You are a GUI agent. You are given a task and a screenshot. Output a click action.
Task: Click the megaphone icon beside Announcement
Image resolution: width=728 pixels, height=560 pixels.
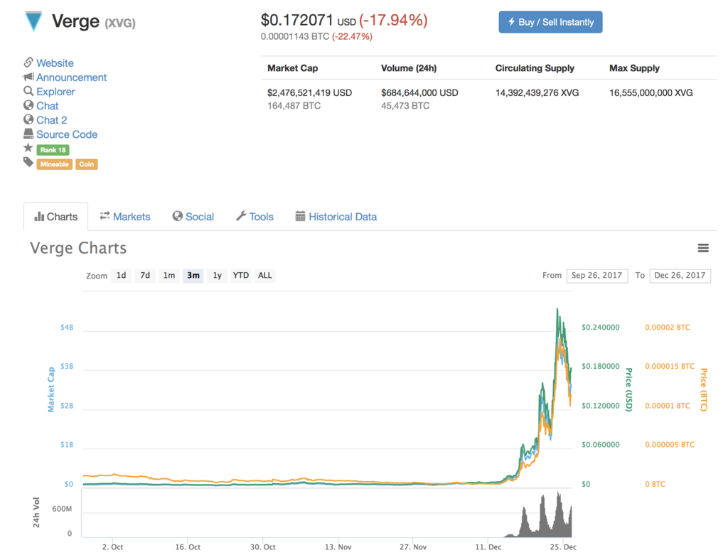click(x=28, y=77)
